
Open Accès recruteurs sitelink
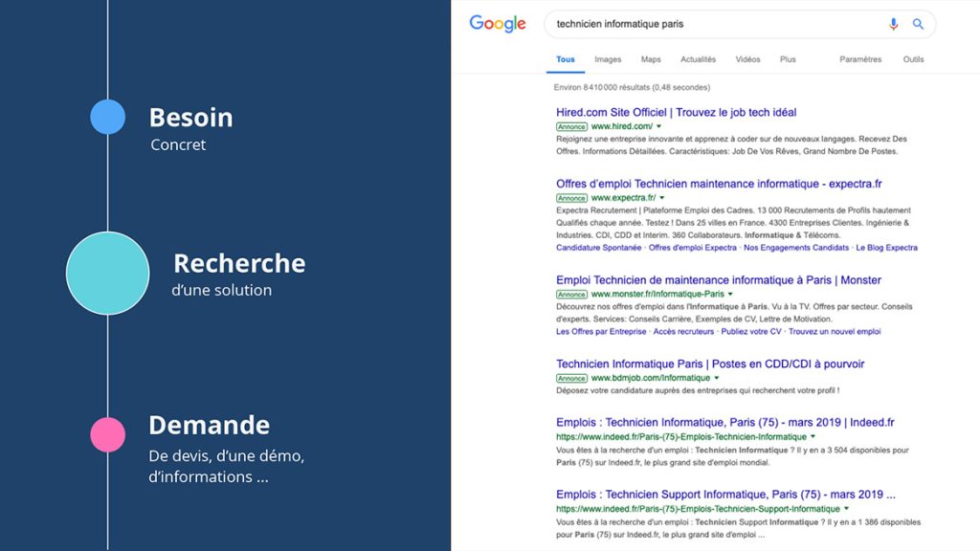(683, 332)
